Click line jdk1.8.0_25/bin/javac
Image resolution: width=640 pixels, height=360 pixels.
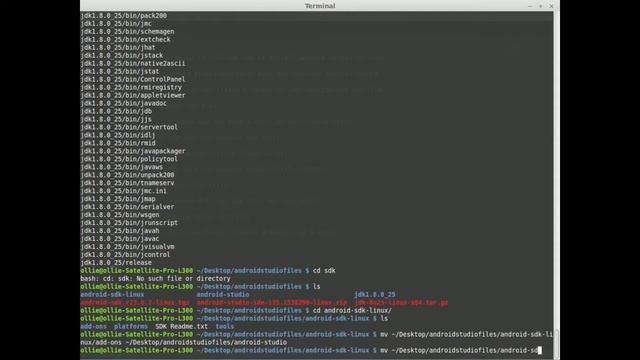click(120, 238)
